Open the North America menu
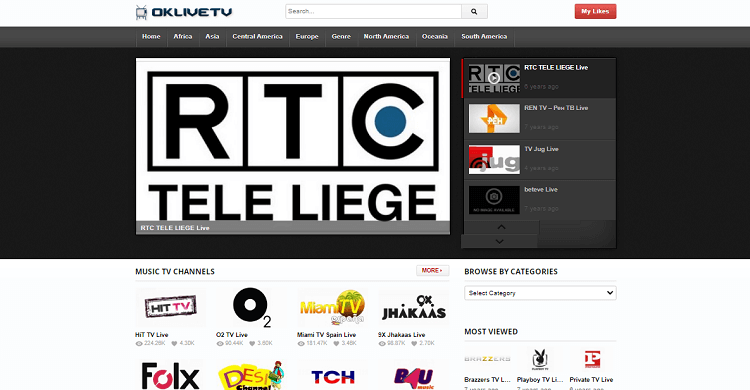 (386, 36)
